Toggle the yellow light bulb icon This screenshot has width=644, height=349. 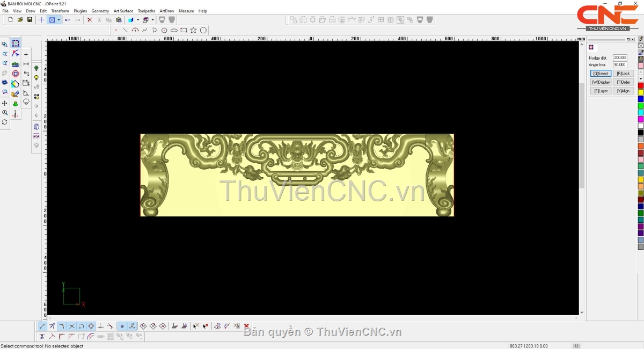(x=36, y=78)
